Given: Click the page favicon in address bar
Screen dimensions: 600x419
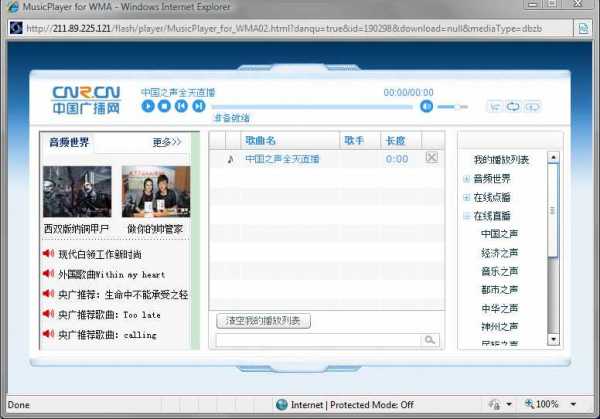Looking at the screenshot, I should [x=16, y=28].
